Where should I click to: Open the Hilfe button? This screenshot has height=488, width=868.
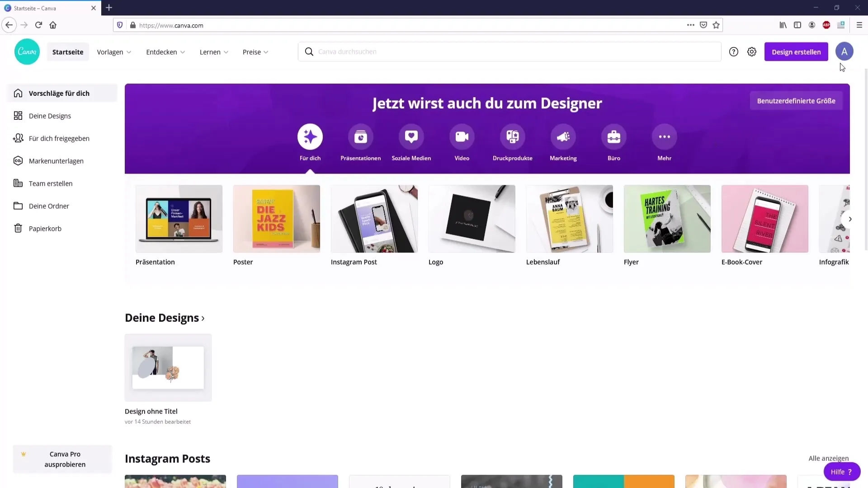(842, 472)
